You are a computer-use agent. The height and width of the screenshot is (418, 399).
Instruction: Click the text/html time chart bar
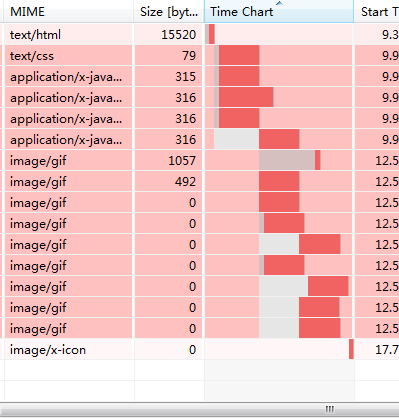pos(212,34)
